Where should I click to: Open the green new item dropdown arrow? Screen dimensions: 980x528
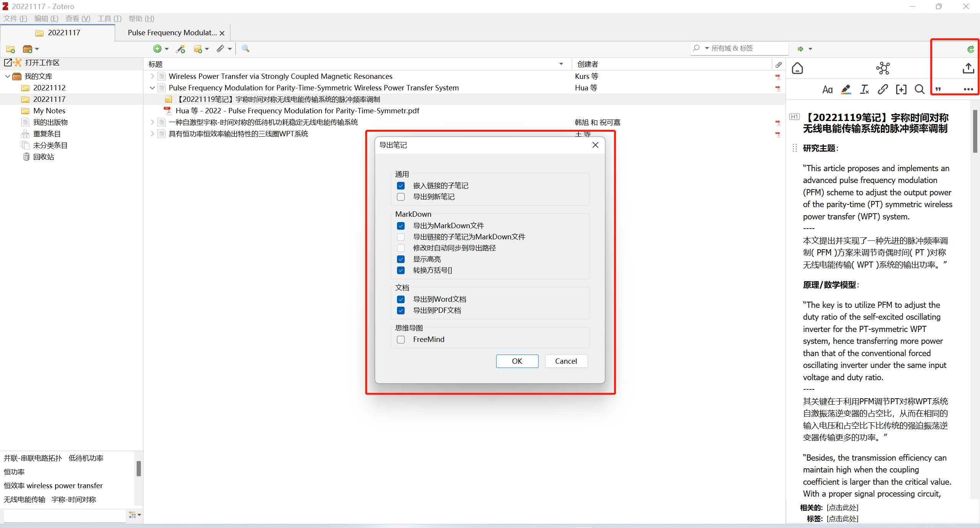(x=167, y=49)
